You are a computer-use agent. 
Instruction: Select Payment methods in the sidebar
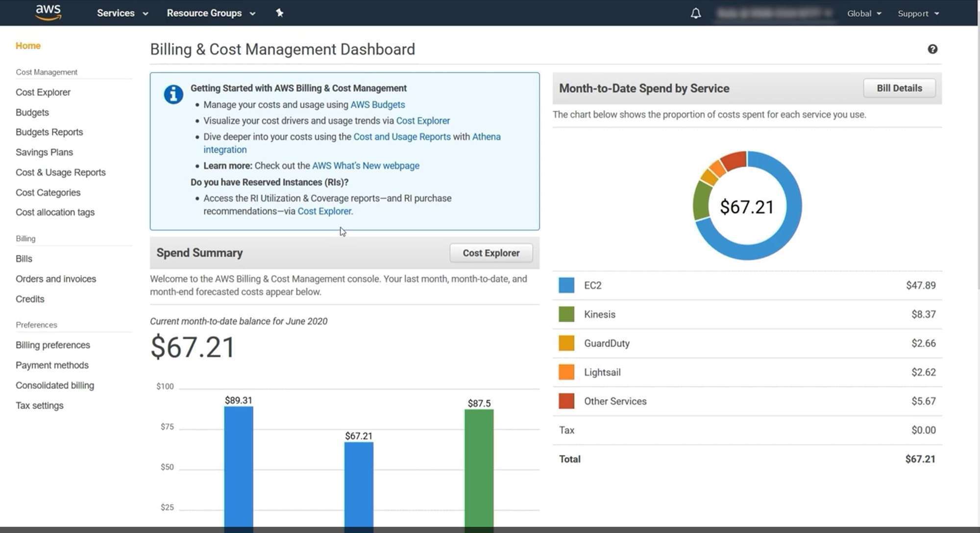(52, 365)
